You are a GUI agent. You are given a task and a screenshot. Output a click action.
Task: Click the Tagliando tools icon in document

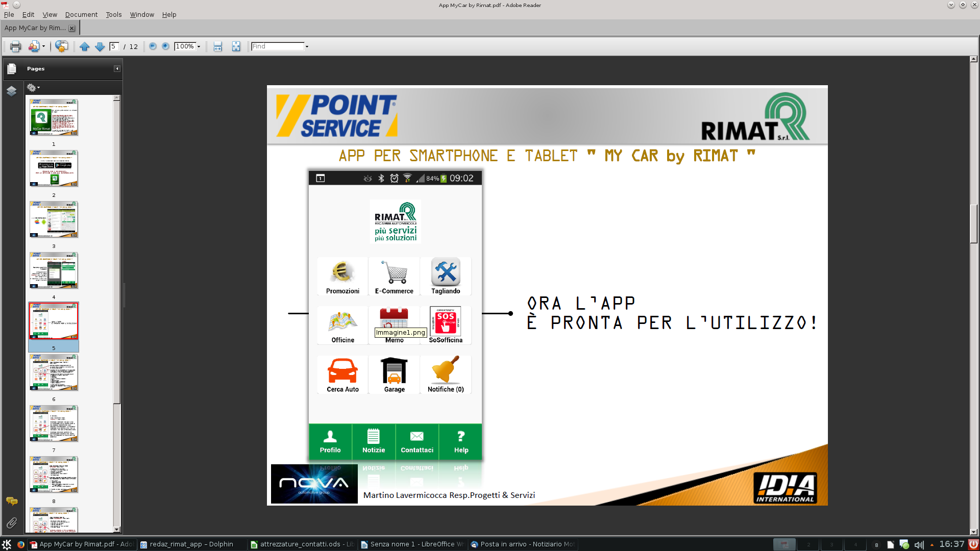tap(446, 276)
